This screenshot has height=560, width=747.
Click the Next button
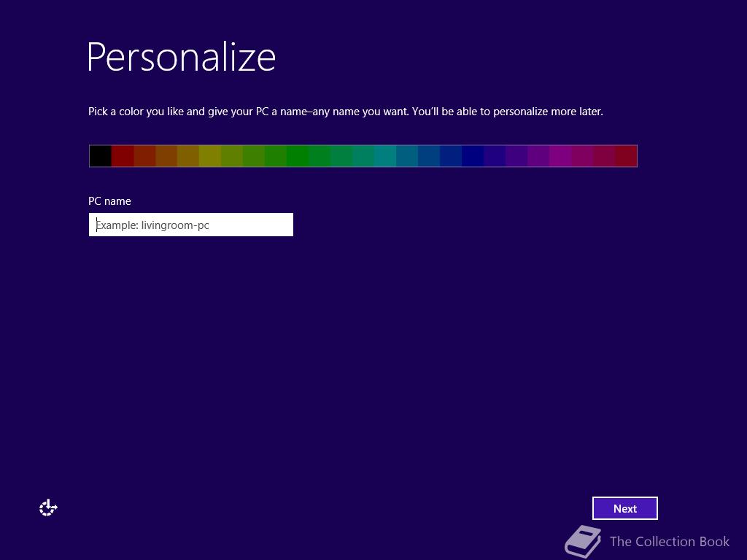[x=624, y=508]
